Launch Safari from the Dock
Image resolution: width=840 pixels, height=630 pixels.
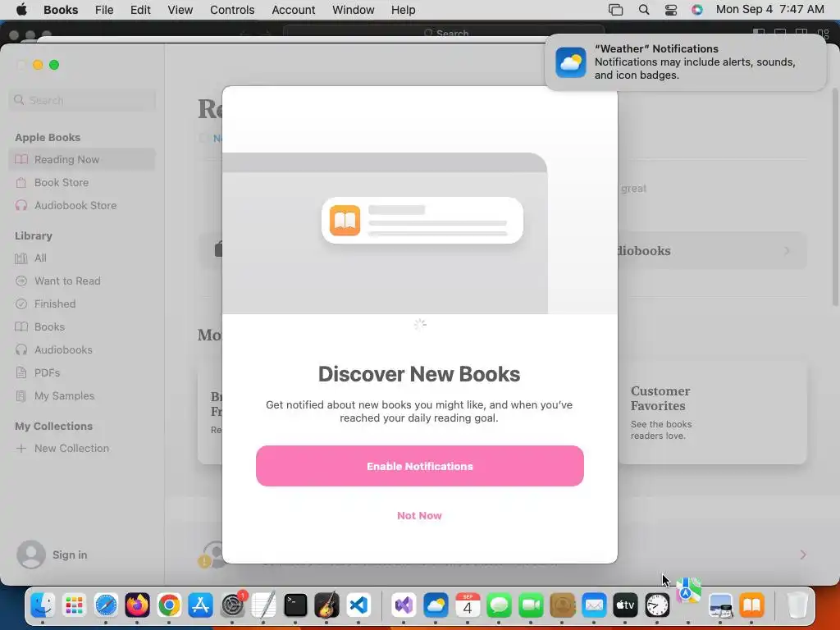click(106, 605)
